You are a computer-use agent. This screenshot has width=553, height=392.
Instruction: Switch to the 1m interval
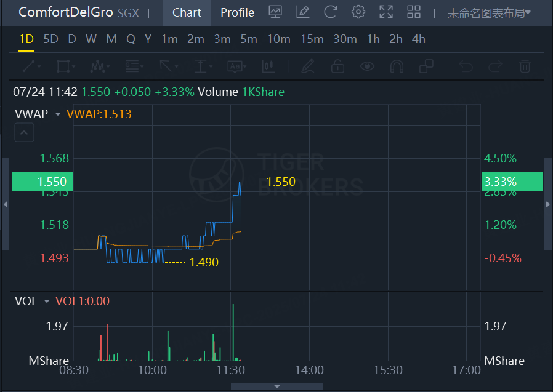[169, 39]
